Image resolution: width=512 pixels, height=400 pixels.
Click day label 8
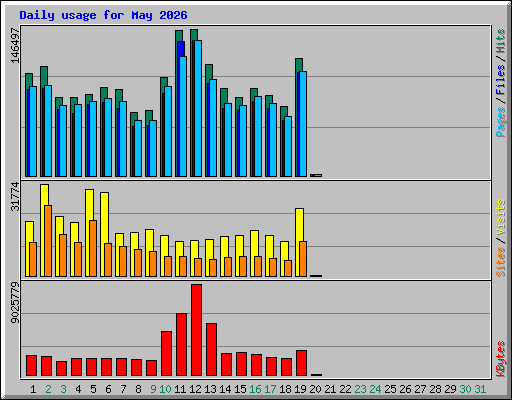click(x=138, y=389)
